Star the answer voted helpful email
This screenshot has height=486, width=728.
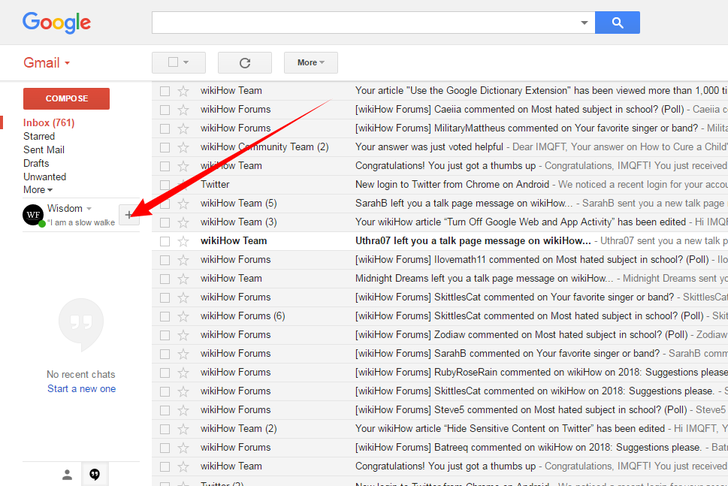pyautogui.click(x=183, y=148)
